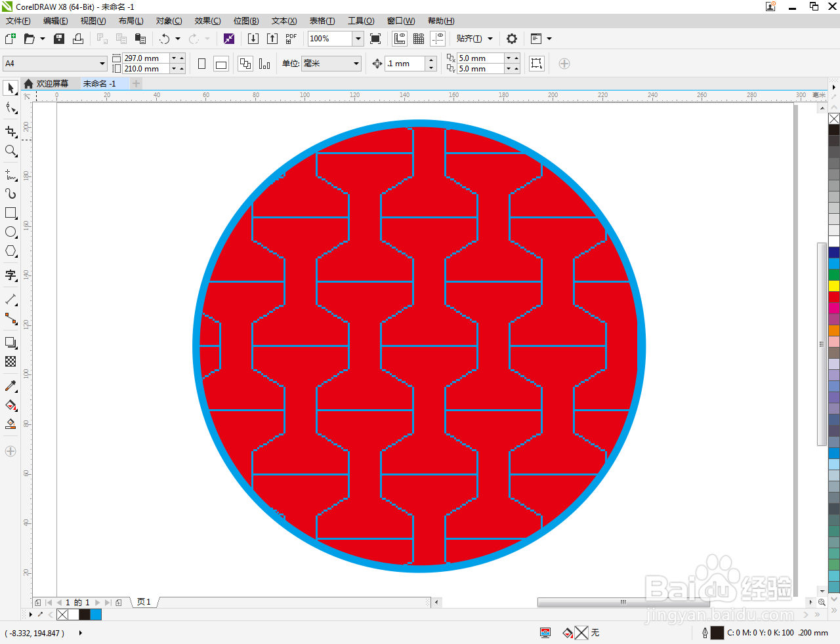Switch to the 欢迎屏幕 tab
Screen dimensions: 840x644
point(52,84)
